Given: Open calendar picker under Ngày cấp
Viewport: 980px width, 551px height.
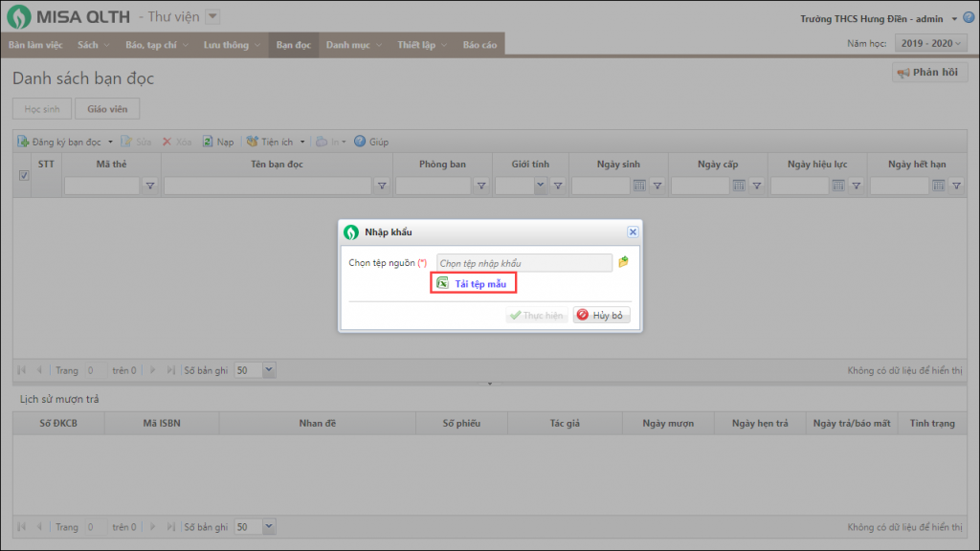Looking at the screenshot, I should tap(739, 186).
